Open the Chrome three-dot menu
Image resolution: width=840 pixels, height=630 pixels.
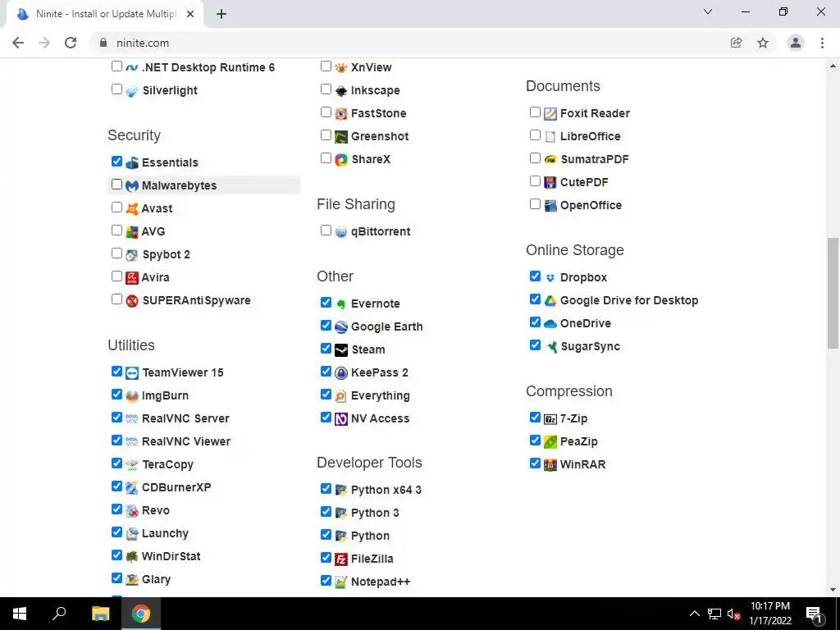(x=822, y=43)
